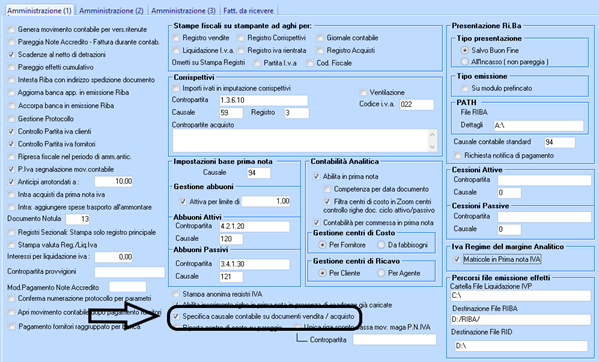
Task: Check Intra acquisti da prima nota iva
Action: coord(11,194)
